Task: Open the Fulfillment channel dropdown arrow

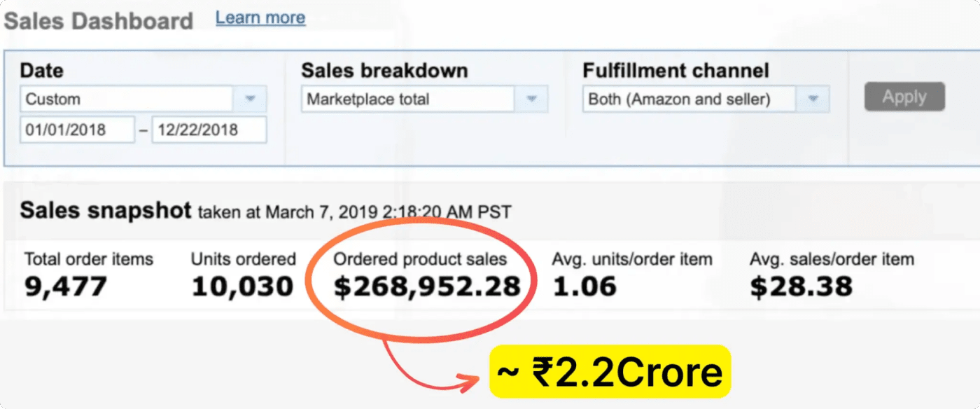Action: pos(813,99)
